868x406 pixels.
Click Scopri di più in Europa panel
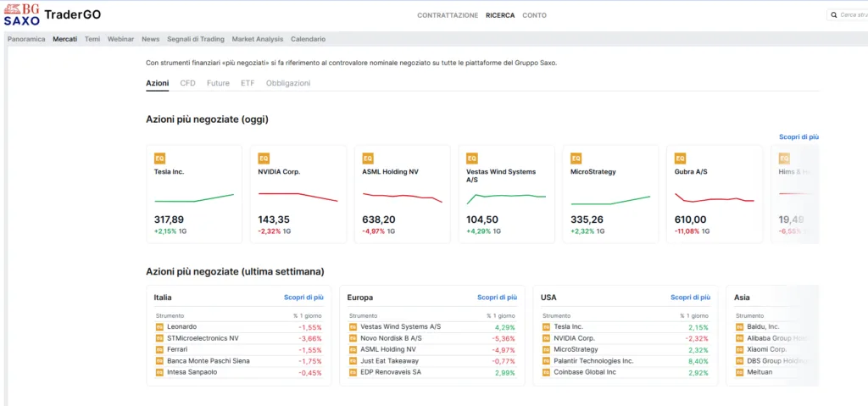click(x=497, y=298)
